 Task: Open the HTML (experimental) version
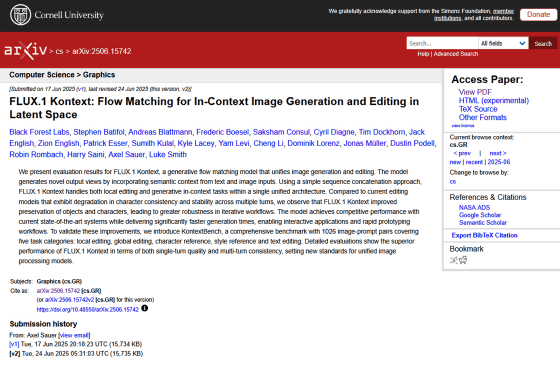(494, 100)
